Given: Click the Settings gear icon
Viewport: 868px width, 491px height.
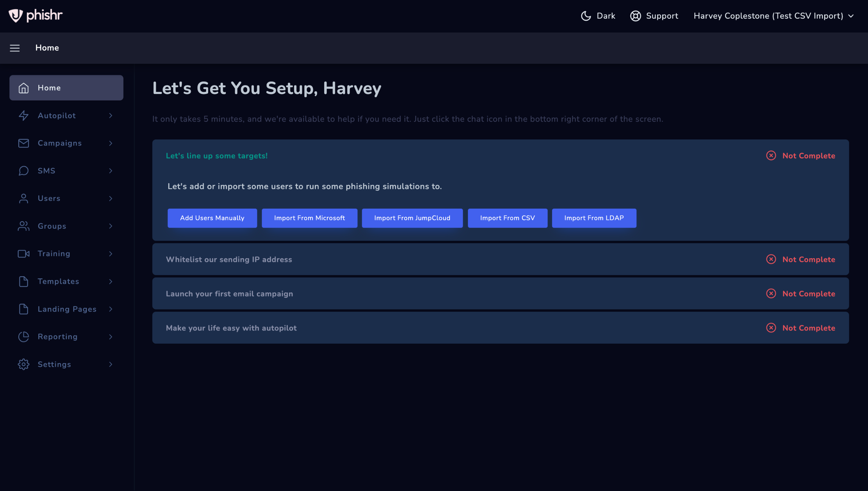Looking at the screenshot, I should click(23, 364).
